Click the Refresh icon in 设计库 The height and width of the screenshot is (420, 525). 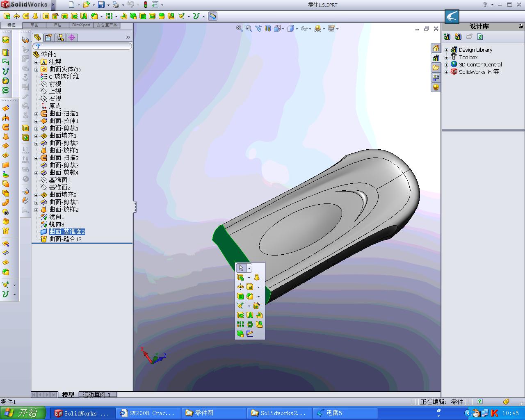(x=480, y=37)
